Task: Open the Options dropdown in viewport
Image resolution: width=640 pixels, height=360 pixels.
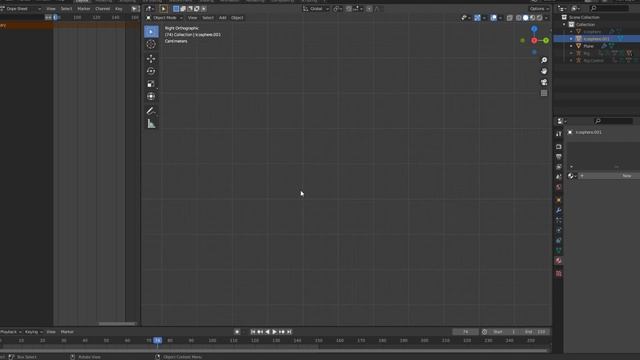Action: coord(539,9)
